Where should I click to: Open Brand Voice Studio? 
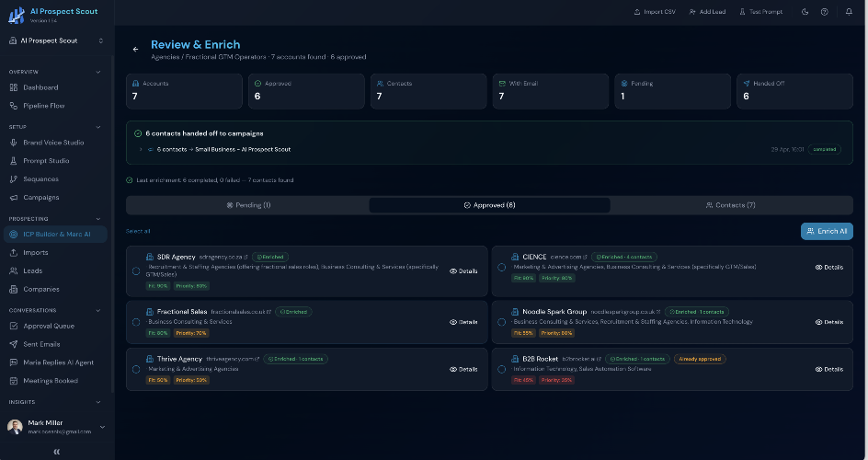tap(55, 143)
